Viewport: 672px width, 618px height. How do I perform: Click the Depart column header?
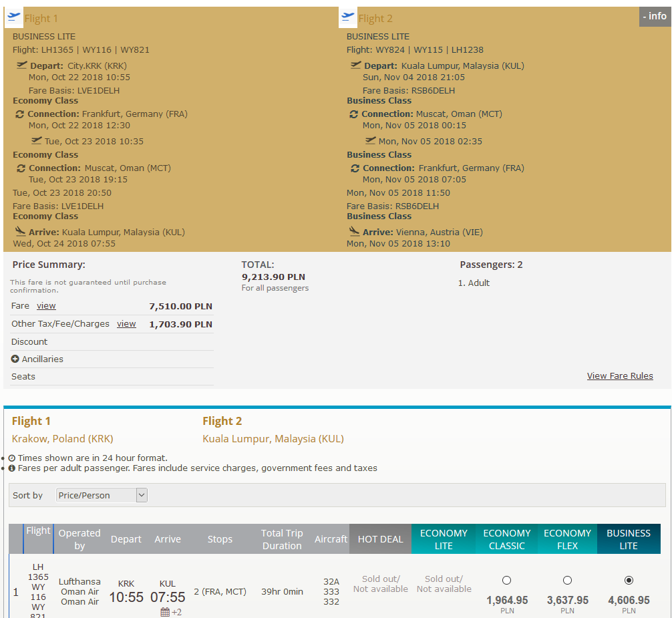[x=126, y=539]
